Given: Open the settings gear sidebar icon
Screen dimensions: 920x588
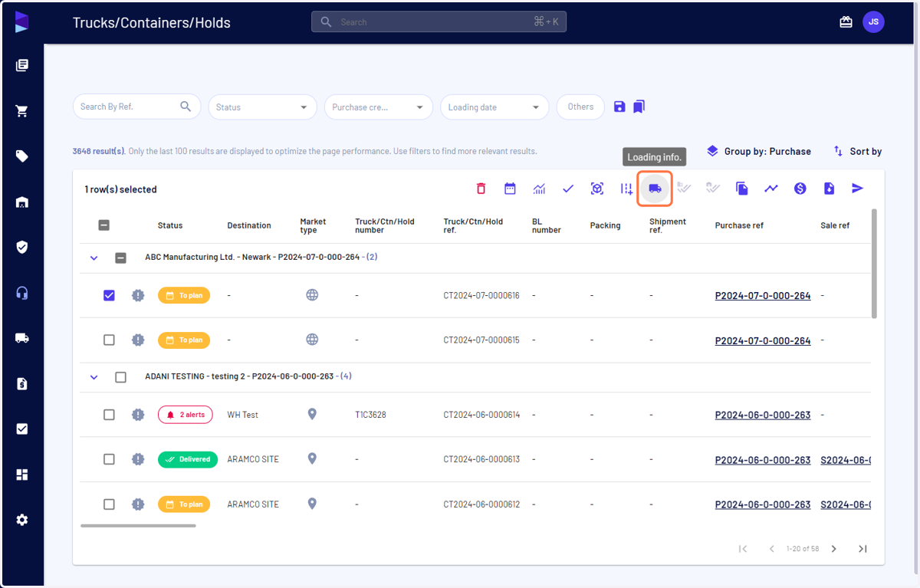Looking at the screenshot, I should click(x=22, y=520).
